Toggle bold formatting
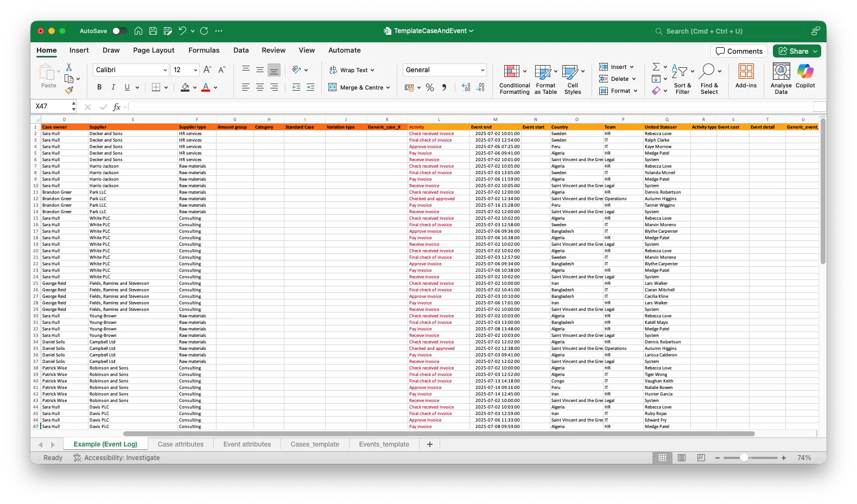 pyautogui.click(x=99, y=87)
